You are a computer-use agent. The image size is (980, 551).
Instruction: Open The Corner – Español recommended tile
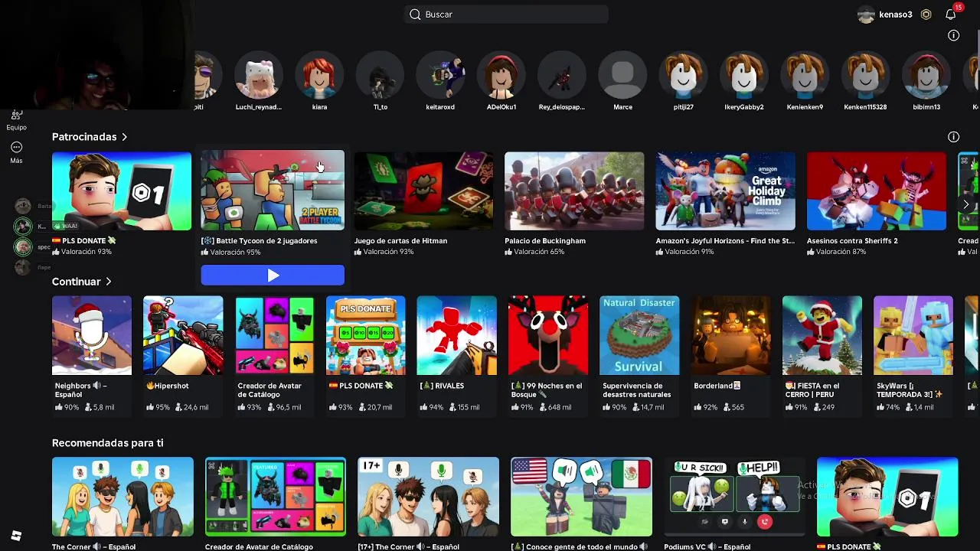pyautogui.click(x=122, y=497)
